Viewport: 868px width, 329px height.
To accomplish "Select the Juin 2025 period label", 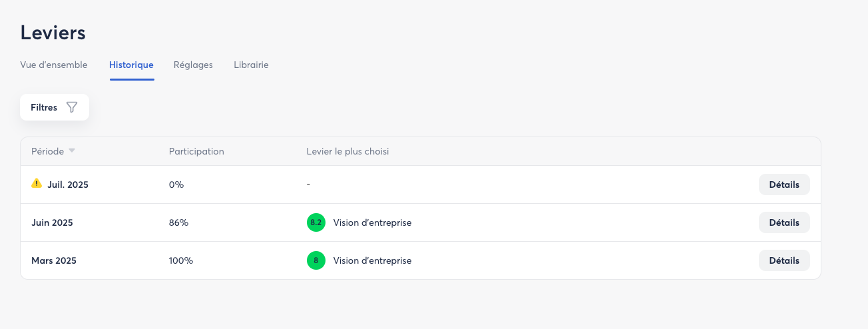I will [x=52, y=222].
